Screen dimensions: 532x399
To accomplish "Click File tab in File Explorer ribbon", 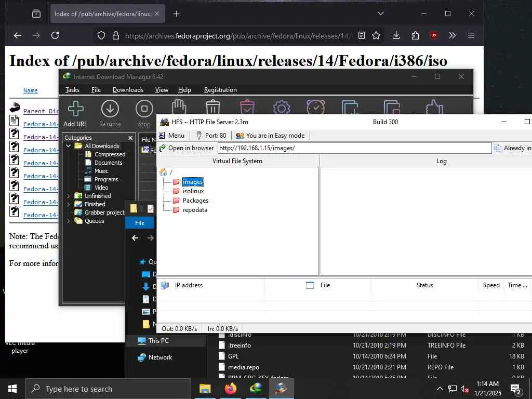I will point(140,223).
